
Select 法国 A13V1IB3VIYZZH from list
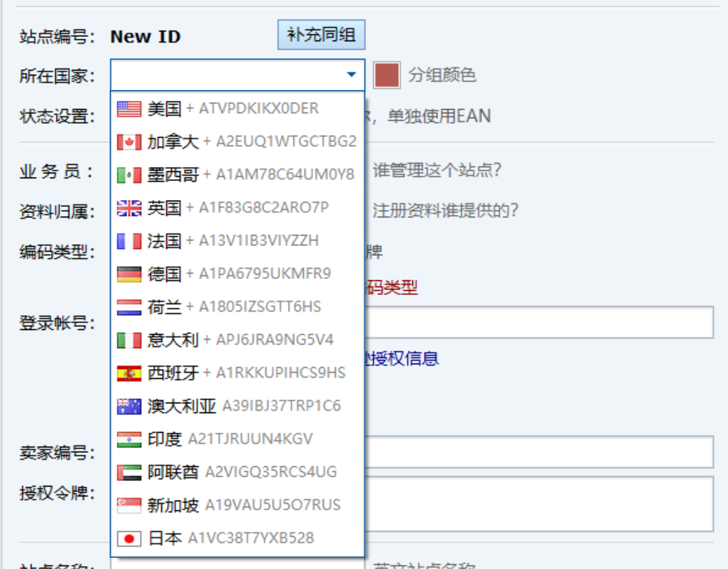tap(233, 241)
